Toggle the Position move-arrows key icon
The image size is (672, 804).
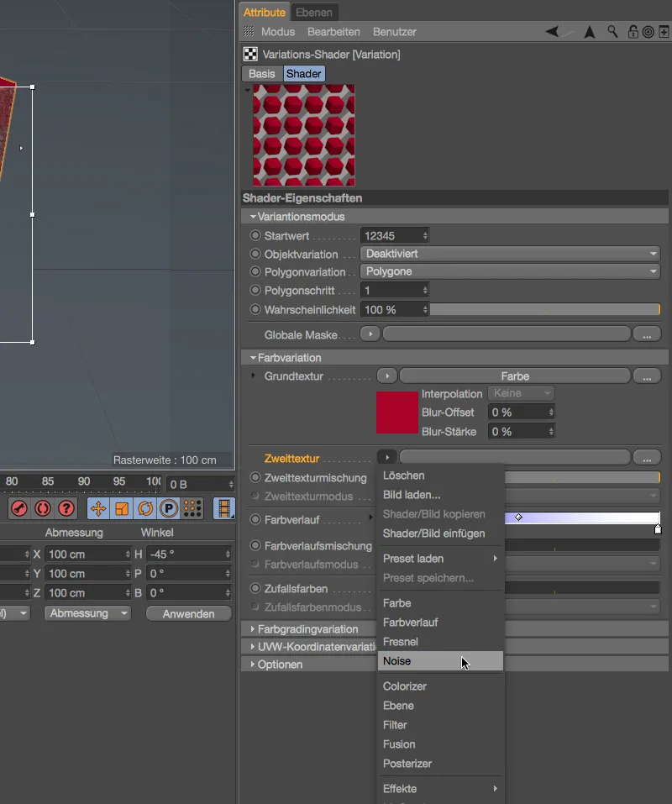(x=98, y=508)
